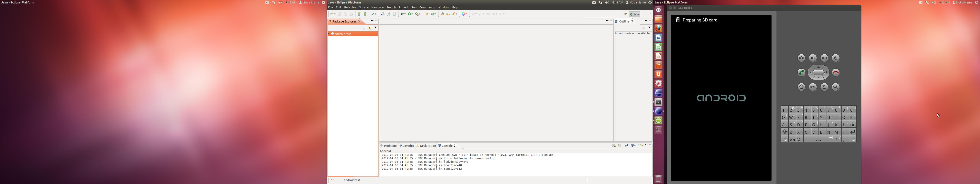980x184 pixels.
Task: Click the Open Perspective icon
Action: (x=625, y=14)
